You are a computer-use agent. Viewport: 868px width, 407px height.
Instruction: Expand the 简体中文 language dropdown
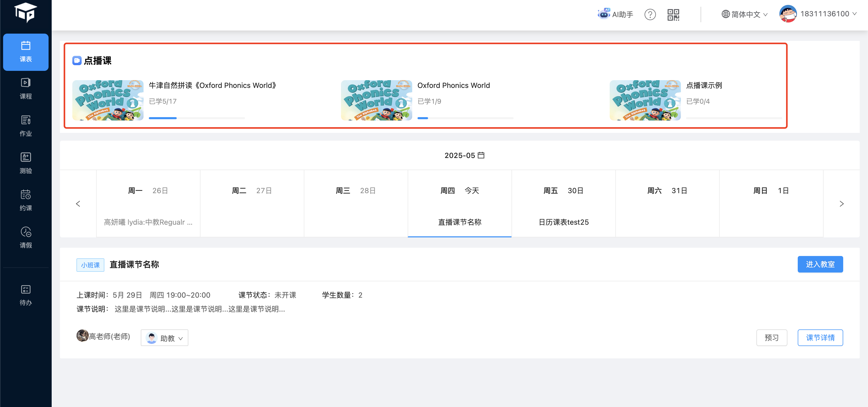pyautogui.click(x=744, y=14)
